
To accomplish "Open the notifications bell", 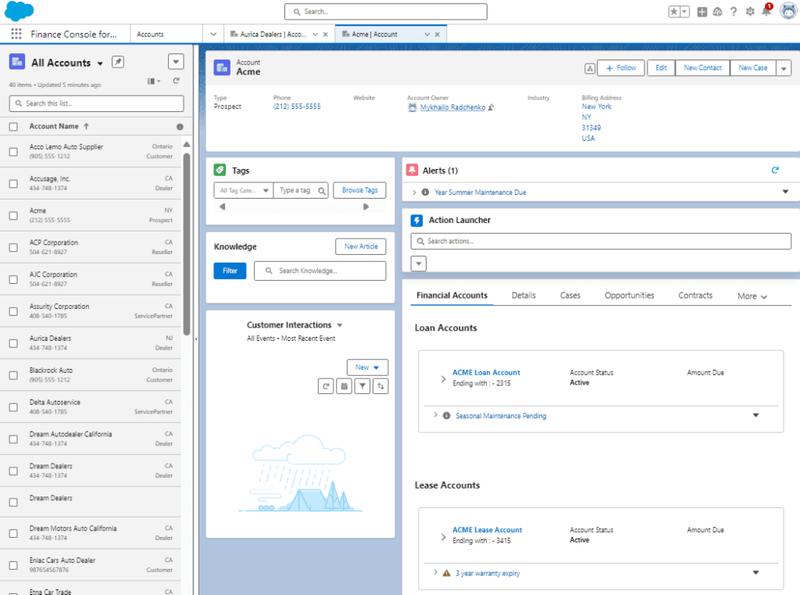I will [766, 11].
